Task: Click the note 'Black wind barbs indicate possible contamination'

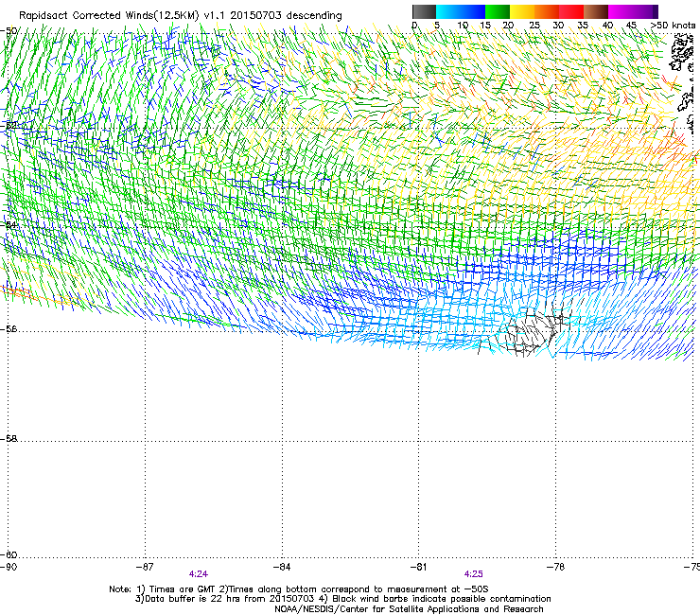Action: (x=442, y=599)
